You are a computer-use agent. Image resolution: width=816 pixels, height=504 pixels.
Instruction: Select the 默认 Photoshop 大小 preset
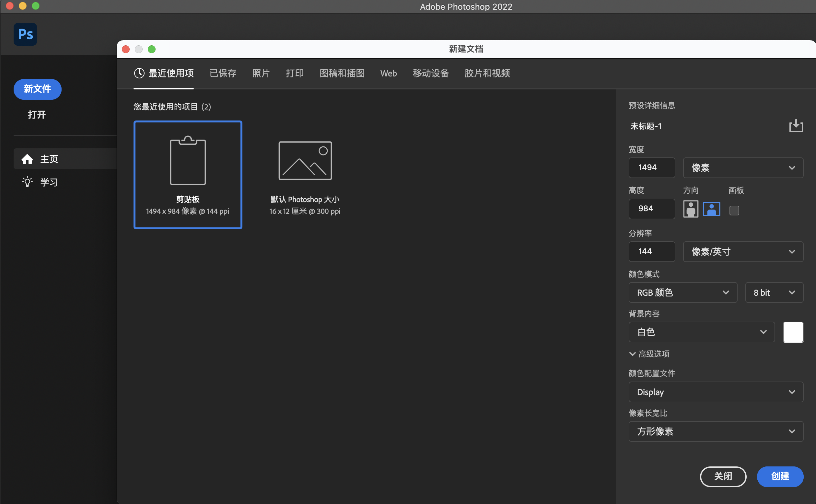[x=305, y=175]
